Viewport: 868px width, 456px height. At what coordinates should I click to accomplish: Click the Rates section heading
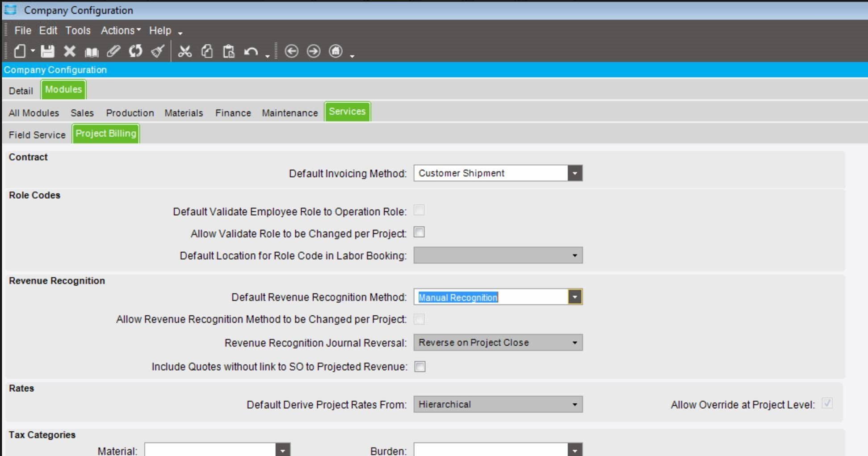coord(21,388)
